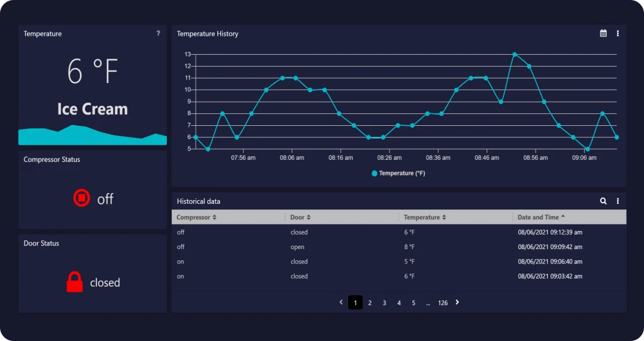
Task: Select page 5 in pagination
Action: click(x=414, y=303)
